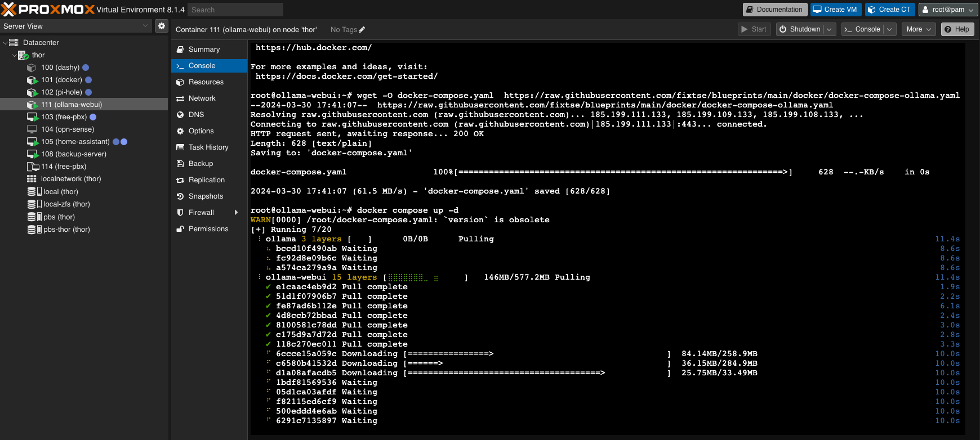Screen dimensions: 980x440
Task: Select the 102 (pi-hole) container icon
Action: pos(32,92)
